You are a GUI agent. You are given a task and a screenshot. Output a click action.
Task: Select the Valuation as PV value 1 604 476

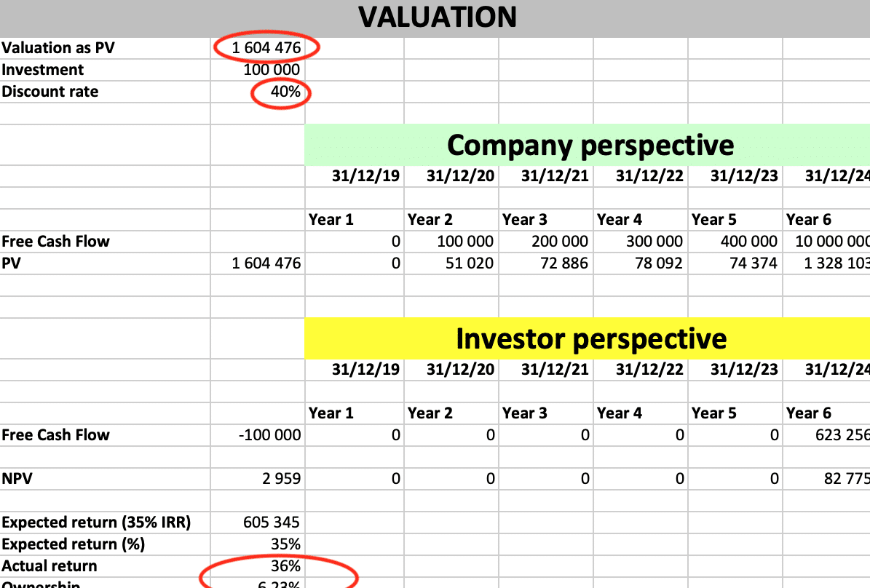coord(258,48)
